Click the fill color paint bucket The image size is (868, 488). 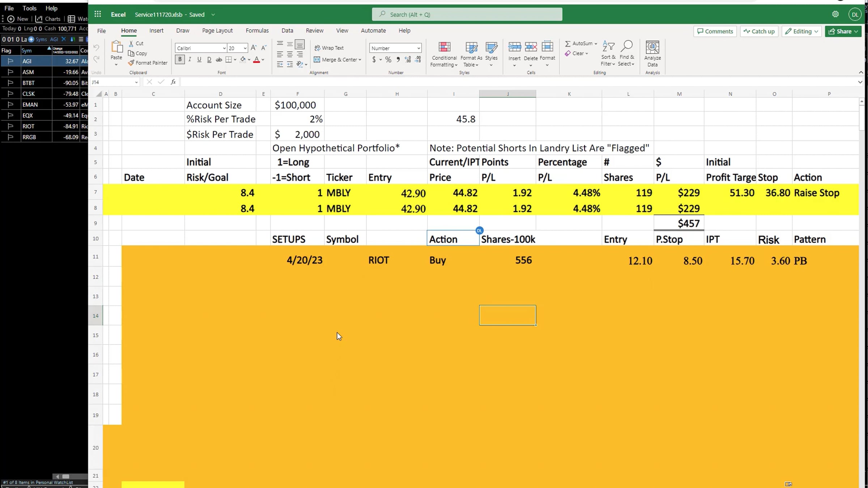tap(243, 60)
